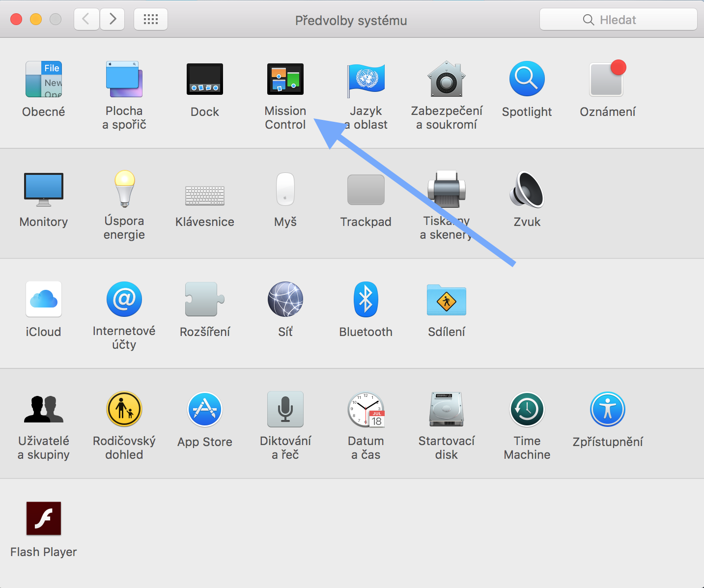Open the Dock preference pane
Image resolution: width=704 pixels, height=588 pixels.
(204, 79)
